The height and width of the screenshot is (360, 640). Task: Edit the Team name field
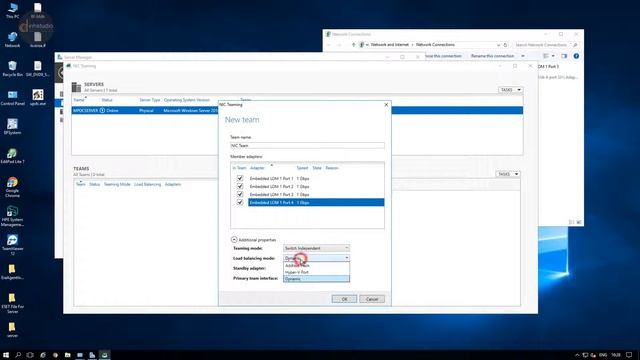pyautogui.click(x=307, y=145)
